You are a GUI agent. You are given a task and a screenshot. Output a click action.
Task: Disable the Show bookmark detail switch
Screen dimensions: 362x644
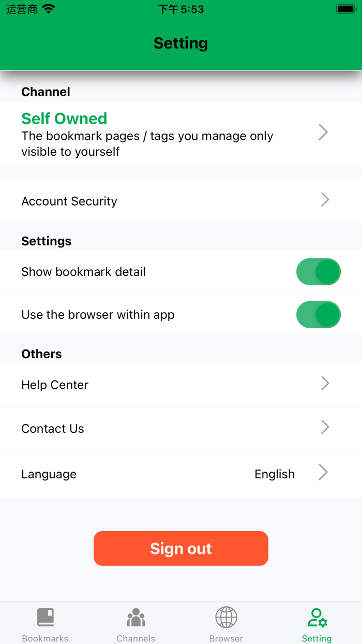319,272
